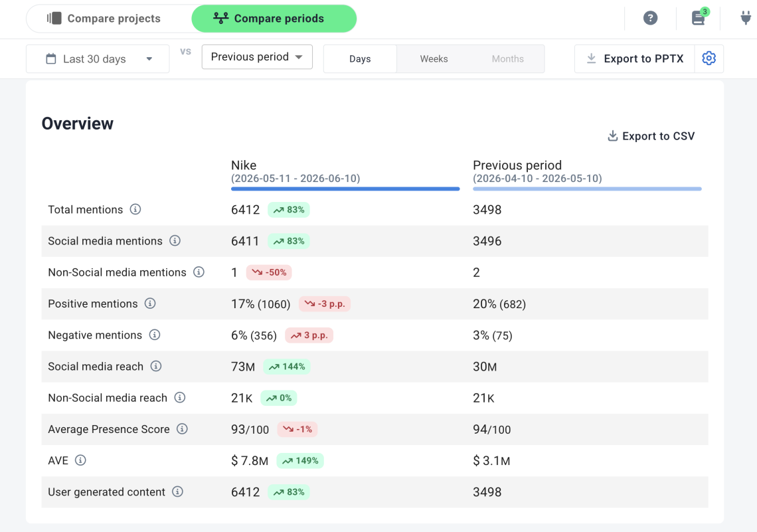Click the 30M previous social reach value
This screenshot has width=757, height=532.
tap(485, 367)
